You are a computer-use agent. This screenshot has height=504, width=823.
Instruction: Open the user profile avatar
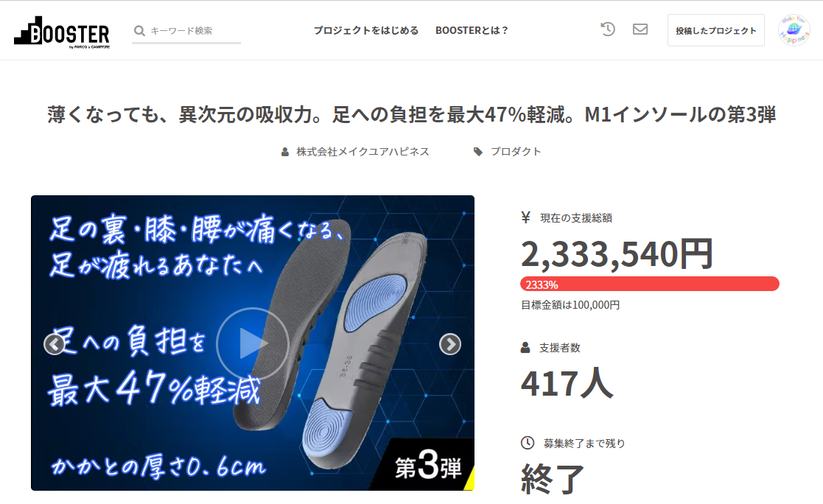pyautogui.click(x=794, y=30)
